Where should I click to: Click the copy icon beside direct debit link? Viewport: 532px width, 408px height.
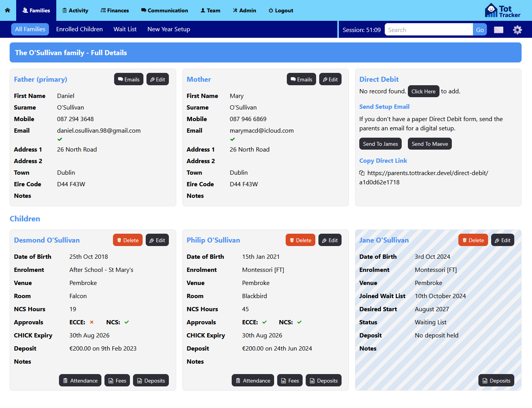362,173
